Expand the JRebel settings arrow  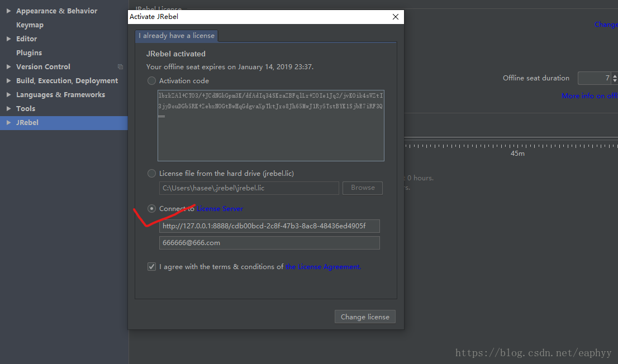(8, 123)
